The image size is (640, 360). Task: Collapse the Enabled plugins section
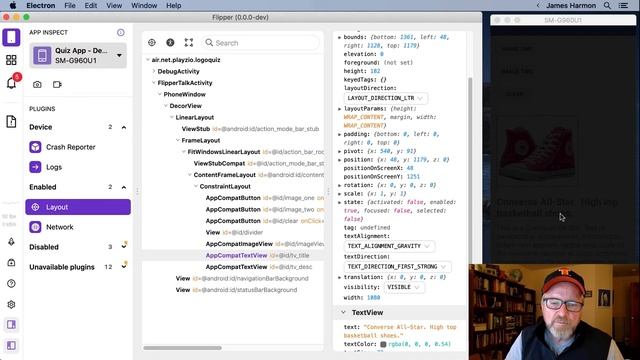click(124, 187)
